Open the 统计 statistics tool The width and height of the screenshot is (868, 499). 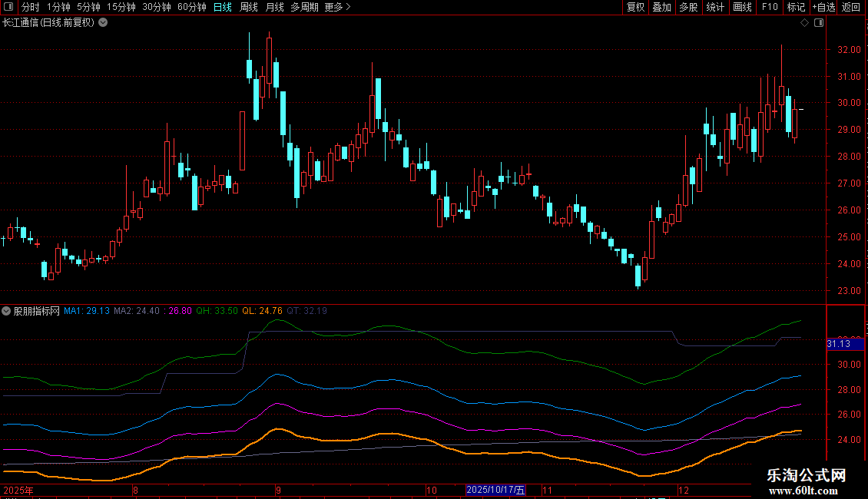(x=715, y=8)
